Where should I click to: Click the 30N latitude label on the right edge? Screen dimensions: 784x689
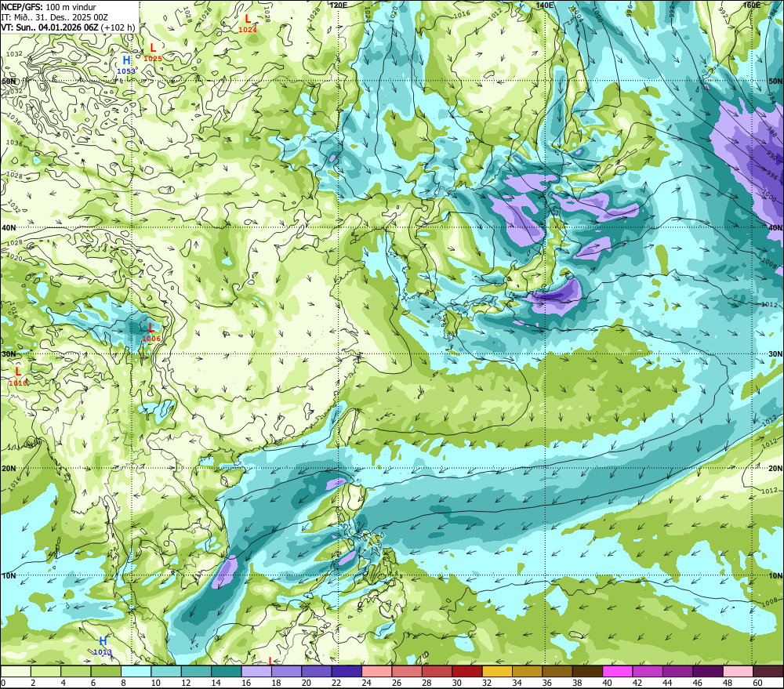pyautogui.click(x=775, y=354)
